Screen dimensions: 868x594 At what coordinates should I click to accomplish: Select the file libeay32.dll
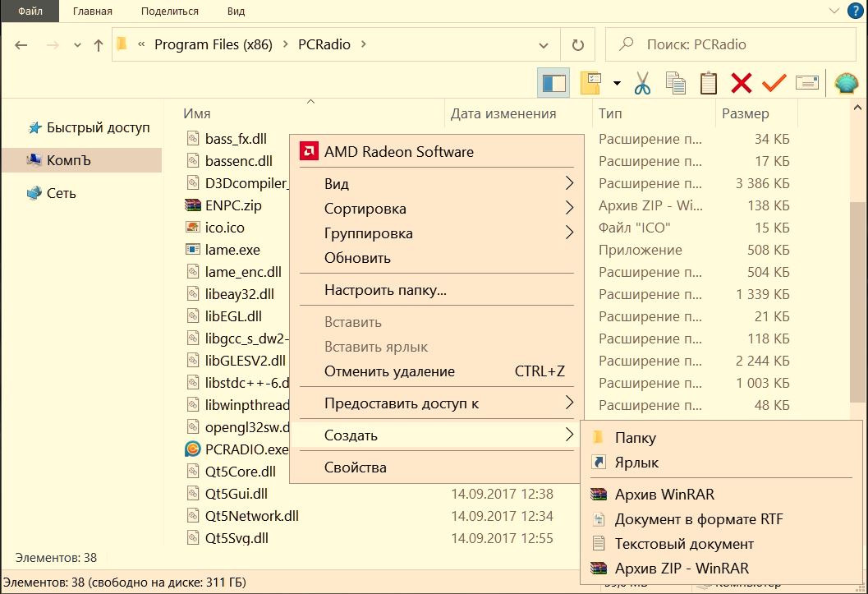tap(239, 294)
